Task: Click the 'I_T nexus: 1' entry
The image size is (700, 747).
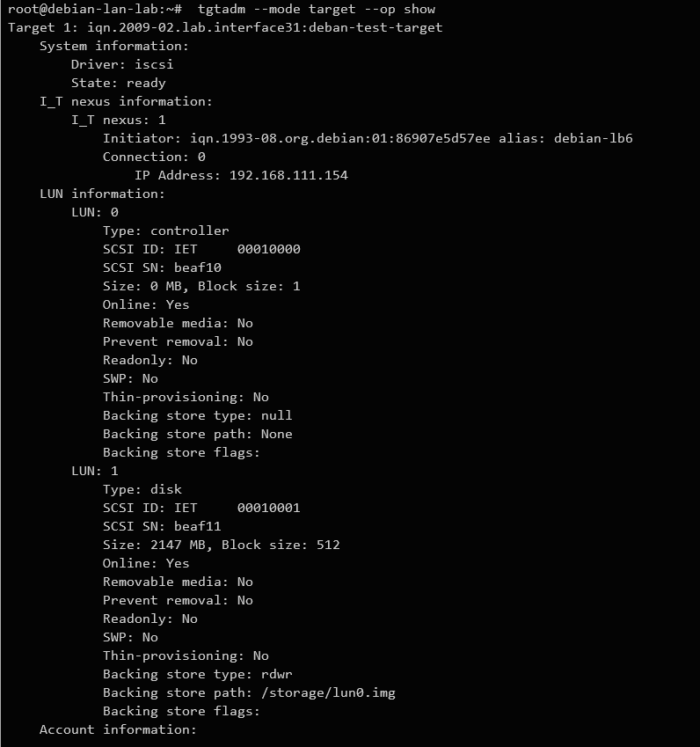Action: pos(118,120)
